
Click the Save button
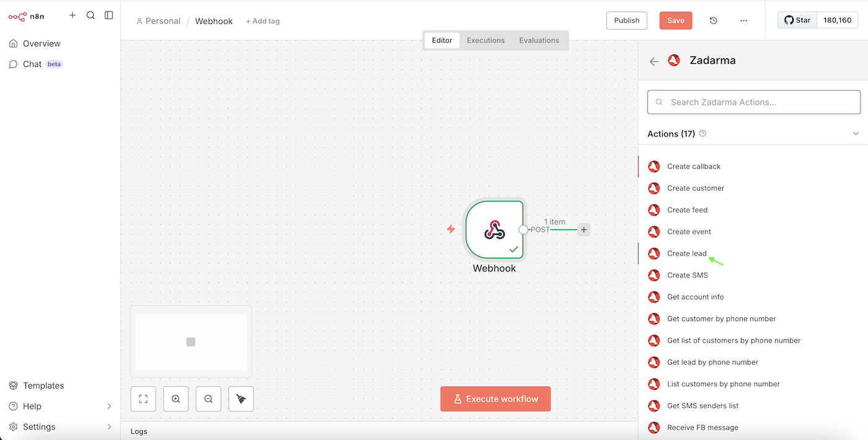(676, 20)
